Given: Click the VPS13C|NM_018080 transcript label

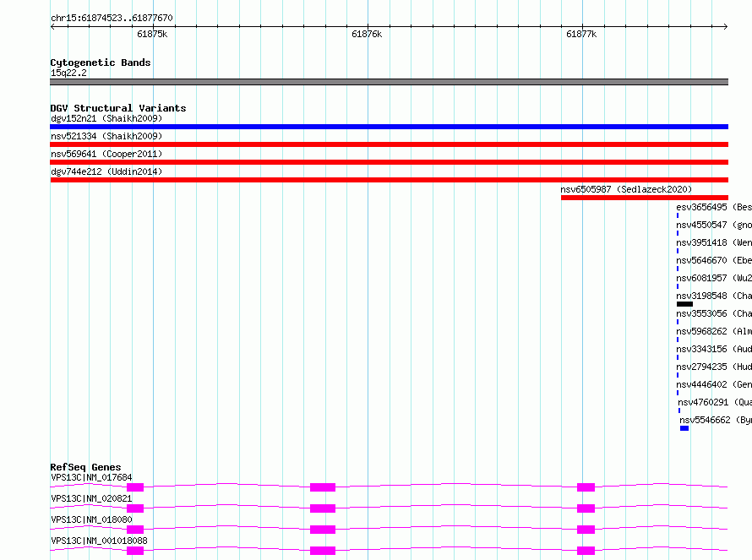Looking at the screenshot, I should tap(91, 519).
